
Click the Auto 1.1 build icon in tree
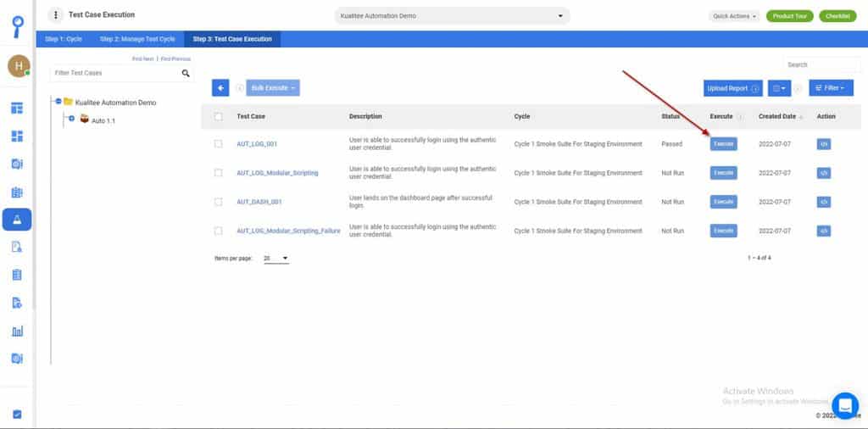85,119
